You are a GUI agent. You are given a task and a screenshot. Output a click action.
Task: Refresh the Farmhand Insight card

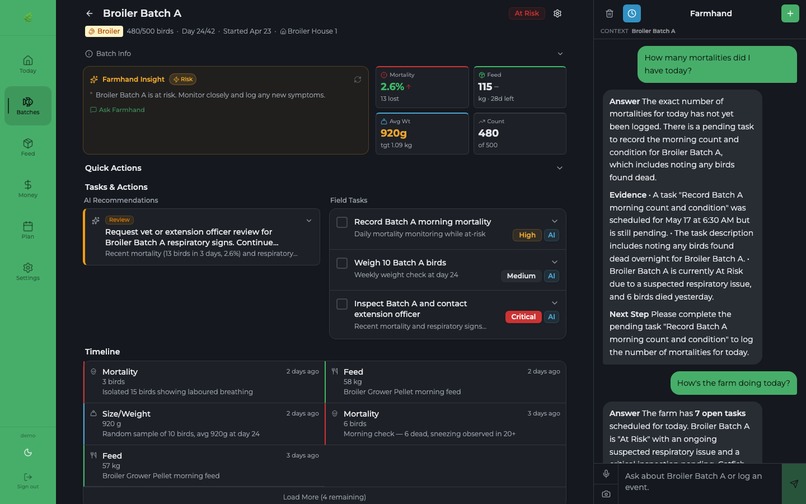tap(357, 79)
